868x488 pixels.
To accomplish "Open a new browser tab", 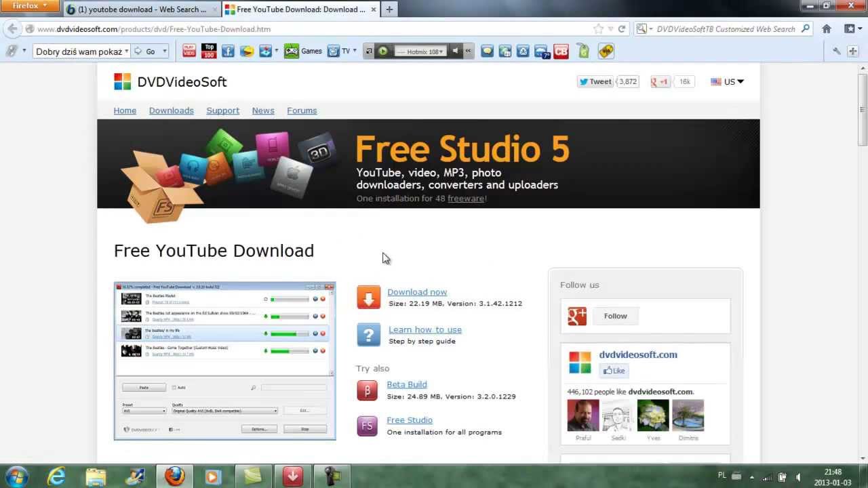I will coord(389,9).
